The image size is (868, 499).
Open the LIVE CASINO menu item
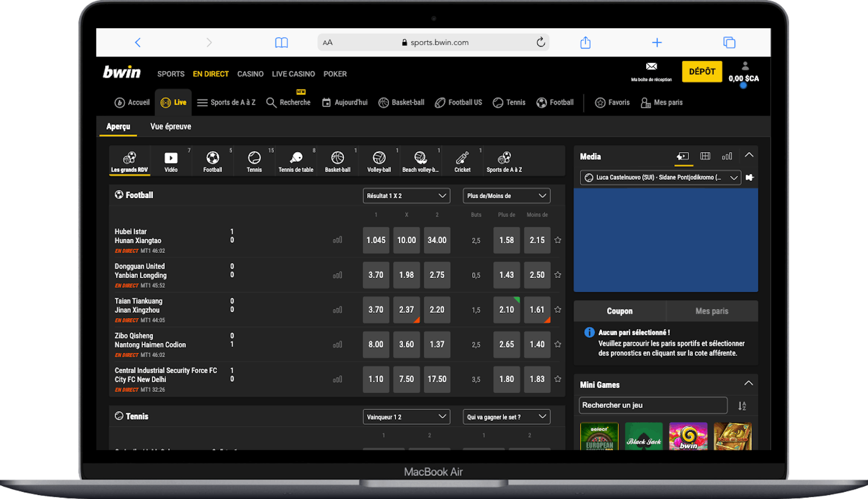click(293, 74)
